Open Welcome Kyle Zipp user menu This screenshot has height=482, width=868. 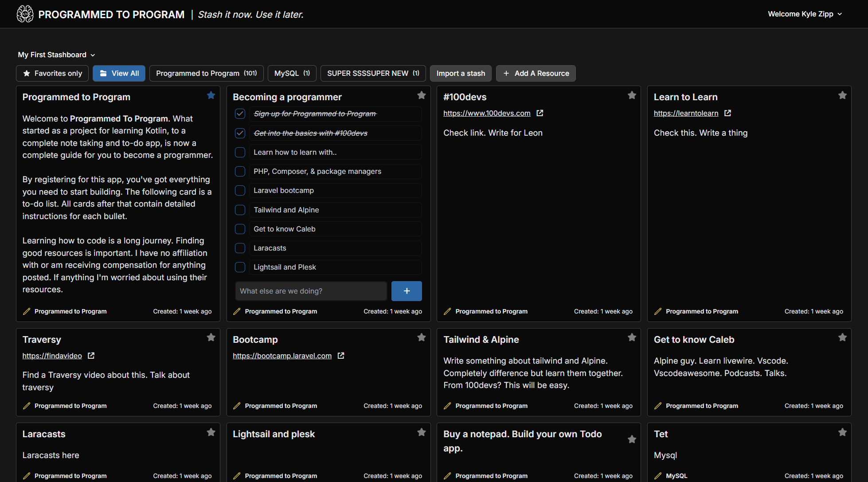click(805, 14)
